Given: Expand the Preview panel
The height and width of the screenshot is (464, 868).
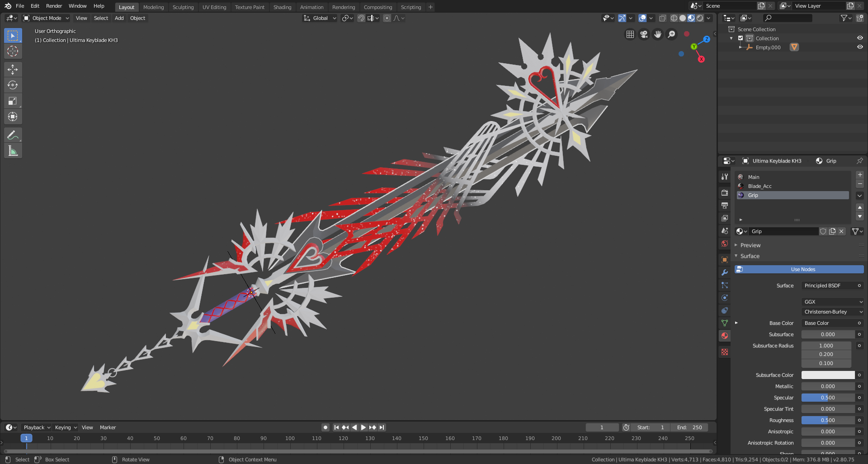Looking at the screenshot, I should (x=750, y=245).
